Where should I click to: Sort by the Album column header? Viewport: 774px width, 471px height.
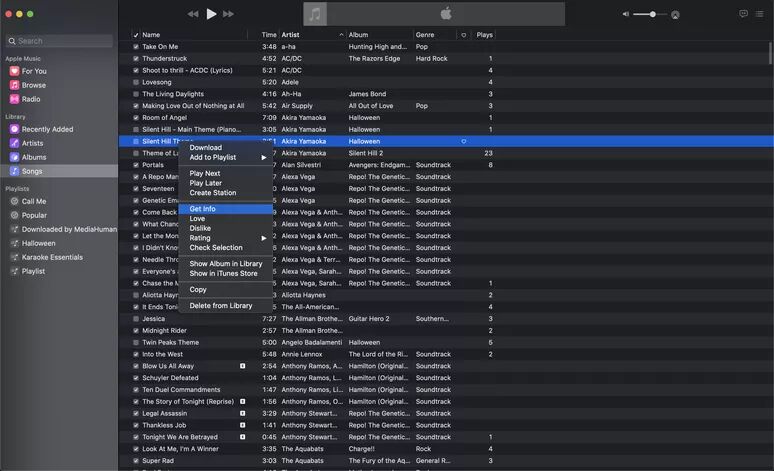[x=358, y=35]
